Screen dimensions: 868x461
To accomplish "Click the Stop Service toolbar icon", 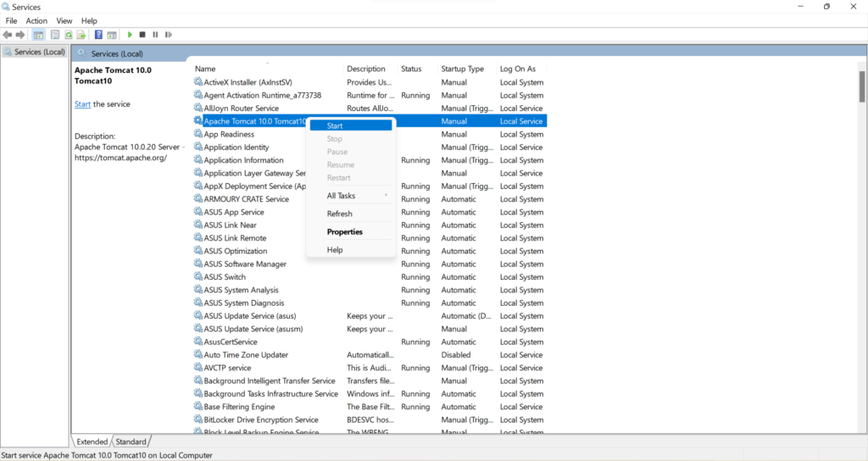I will 142,35.
